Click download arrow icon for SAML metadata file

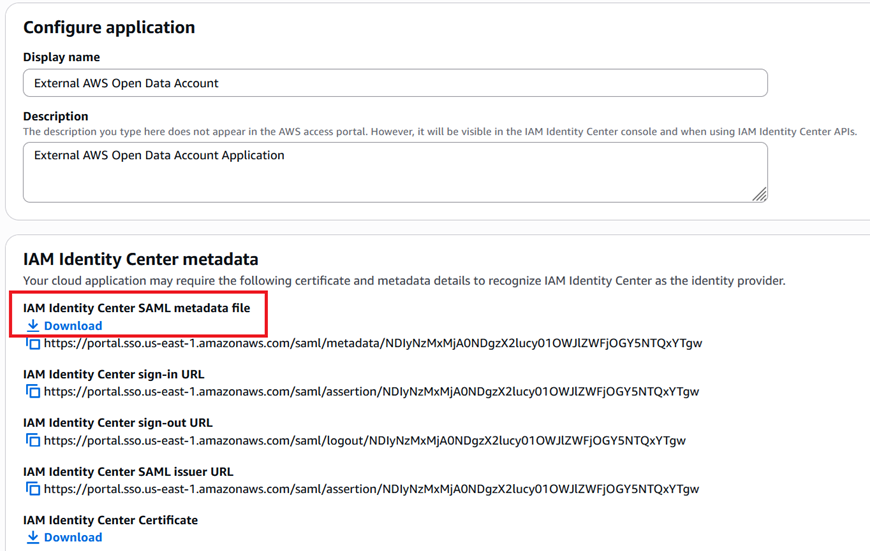[x=33, y=326]
